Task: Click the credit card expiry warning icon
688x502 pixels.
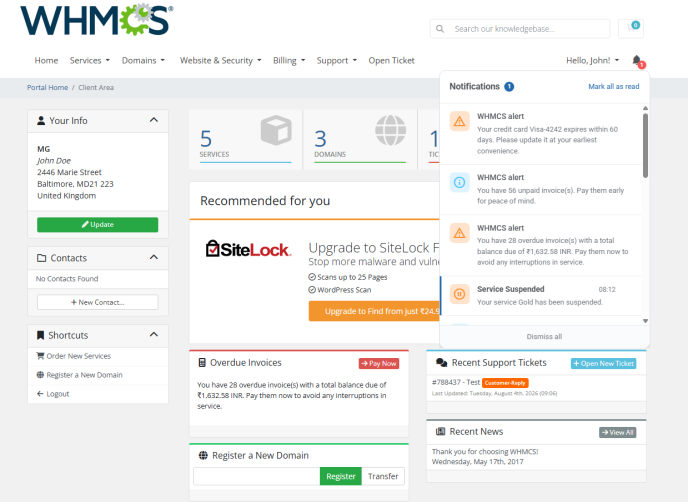Action: (x=459, y=121)
